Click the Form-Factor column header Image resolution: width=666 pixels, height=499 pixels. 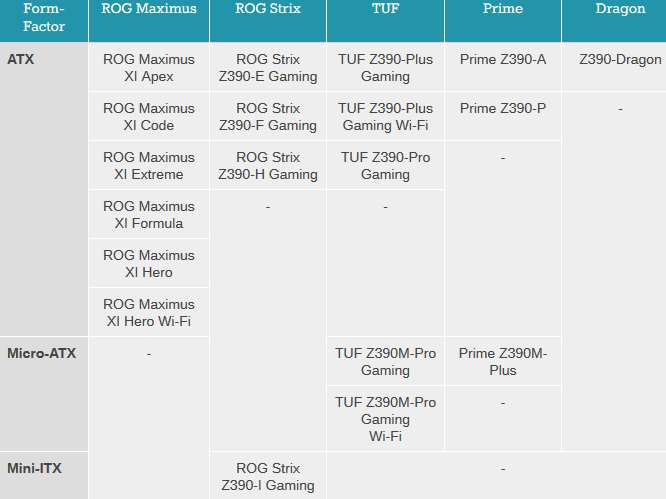point(44,18)
